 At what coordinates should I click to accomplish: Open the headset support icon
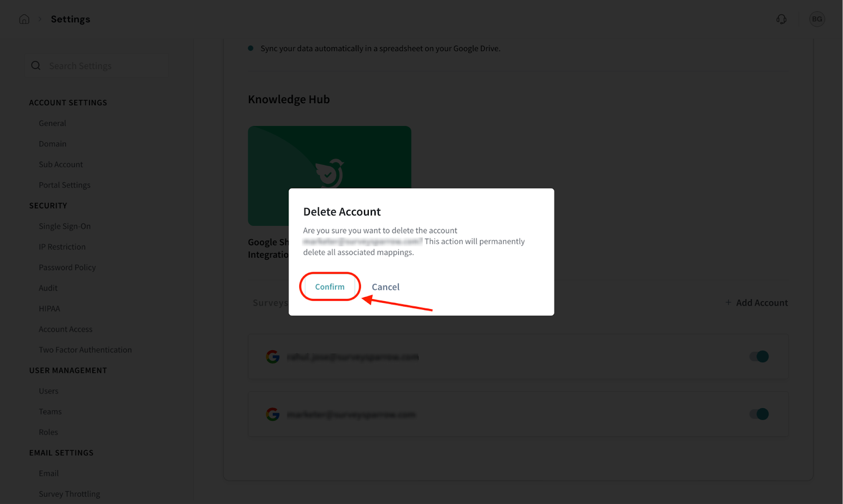(781, 19)
